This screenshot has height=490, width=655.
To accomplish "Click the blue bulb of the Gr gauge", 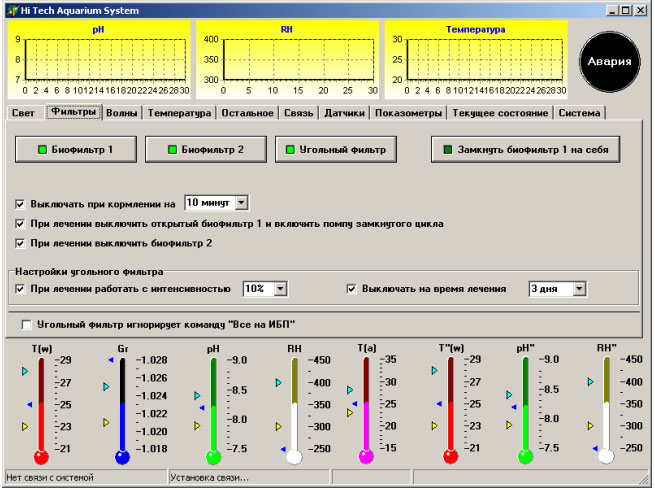I will pyautogui.click(x=122, y=457).
